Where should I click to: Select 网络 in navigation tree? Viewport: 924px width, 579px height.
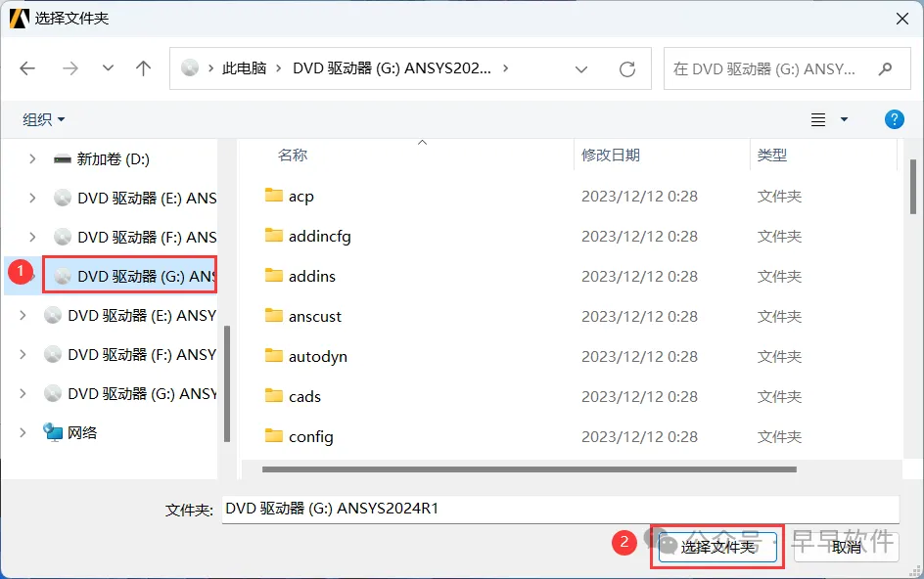coord(82,433)
